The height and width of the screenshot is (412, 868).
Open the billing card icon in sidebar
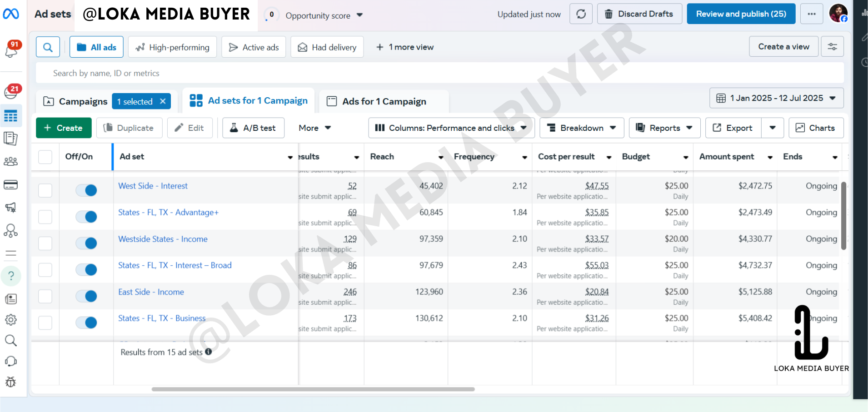point(11,184)
